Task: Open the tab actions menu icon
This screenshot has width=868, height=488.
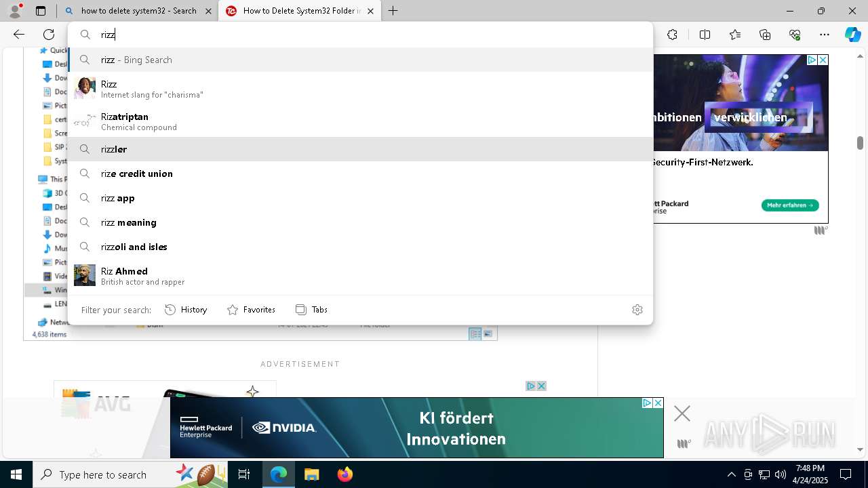Action: (x=41, y=11)
